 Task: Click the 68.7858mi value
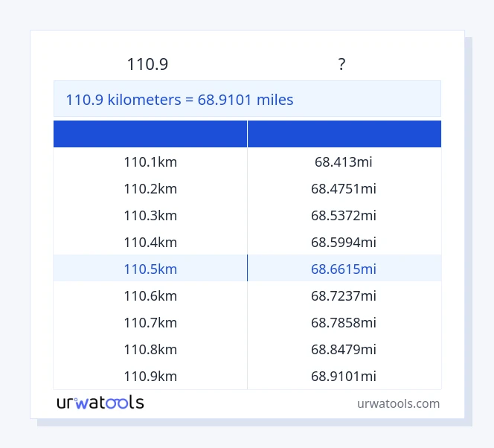344,322
